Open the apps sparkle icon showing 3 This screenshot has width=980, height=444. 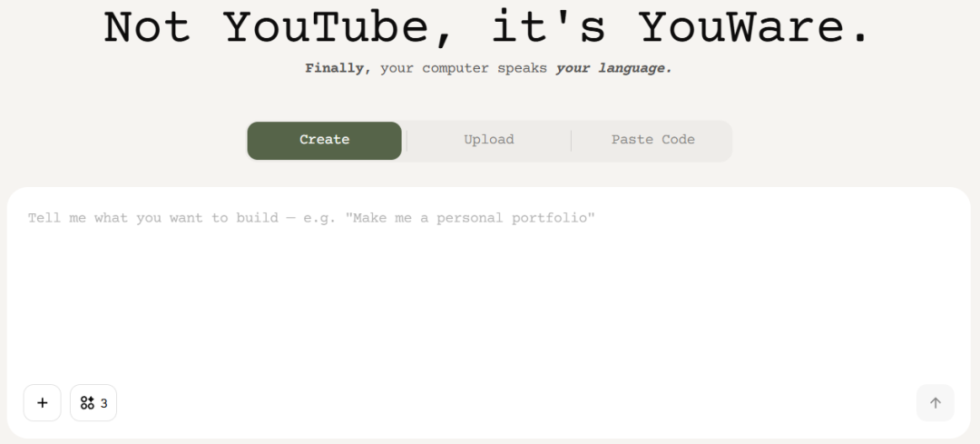[93, 403]
